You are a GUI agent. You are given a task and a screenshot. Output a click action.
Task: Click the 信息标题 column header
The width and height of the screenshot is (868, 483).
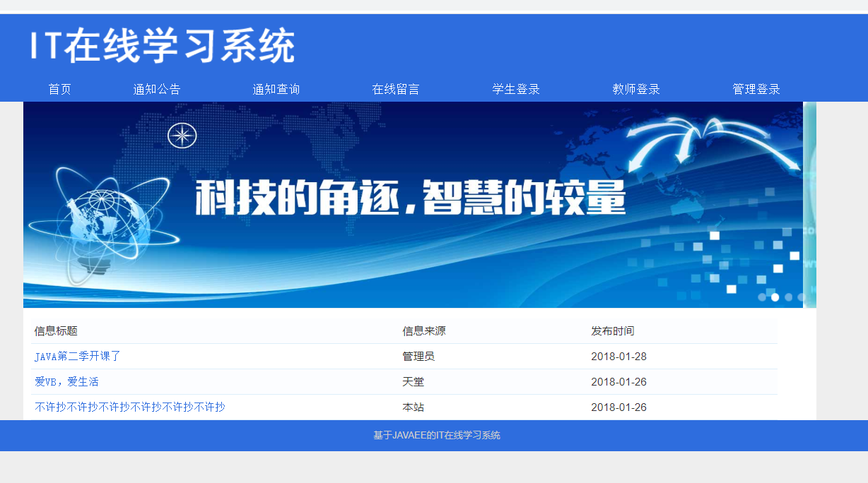(x=56, y=331)
